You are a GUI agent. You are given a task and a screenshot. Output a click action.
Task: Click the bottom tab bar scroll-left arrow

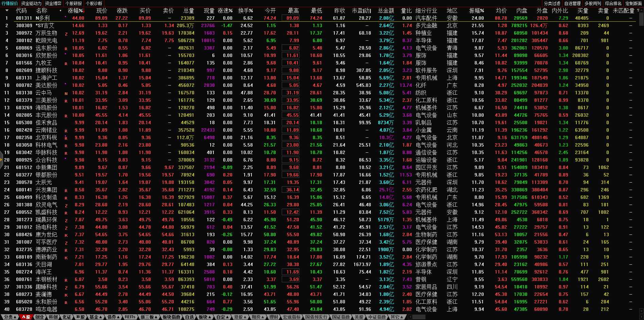(x=410, y=317)
